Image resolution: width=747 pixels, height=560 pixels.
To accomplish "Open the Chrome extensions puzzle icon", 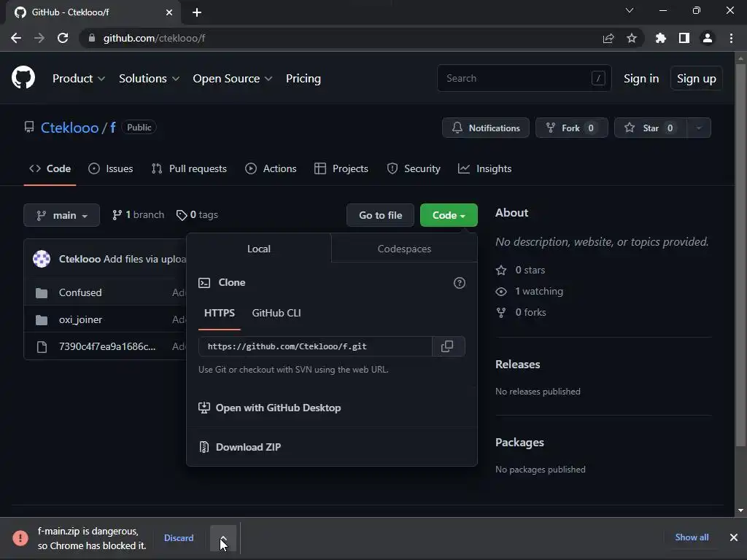I will pyautogui.click(x=661, y=38).
